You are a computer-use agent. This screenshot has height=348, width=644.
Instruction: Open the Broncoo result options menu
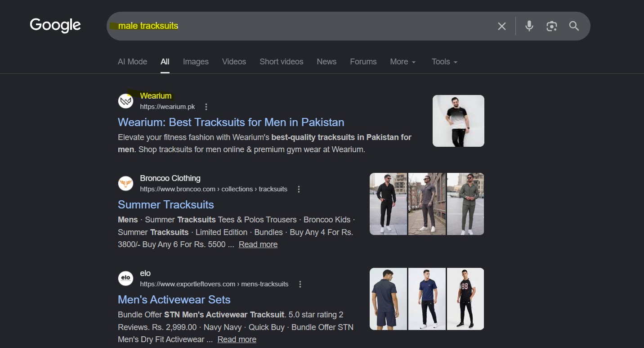click(x=299, y=189)
